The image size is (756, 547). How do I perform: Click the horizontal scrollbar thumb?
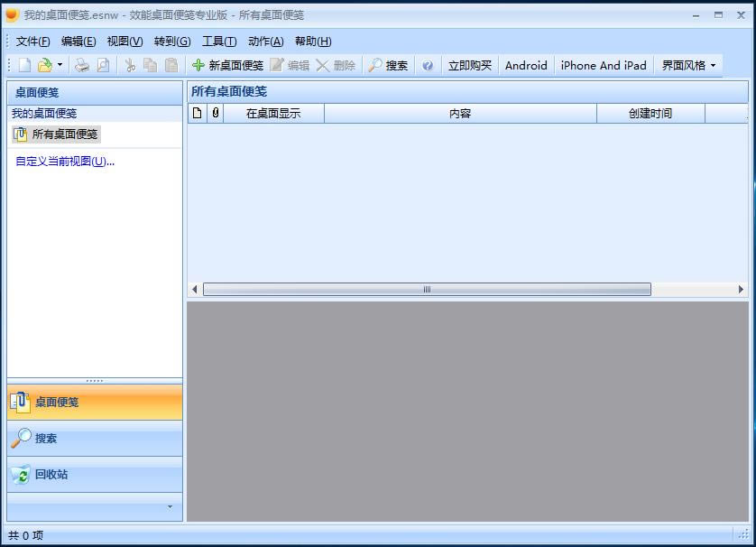pos(427,290)
